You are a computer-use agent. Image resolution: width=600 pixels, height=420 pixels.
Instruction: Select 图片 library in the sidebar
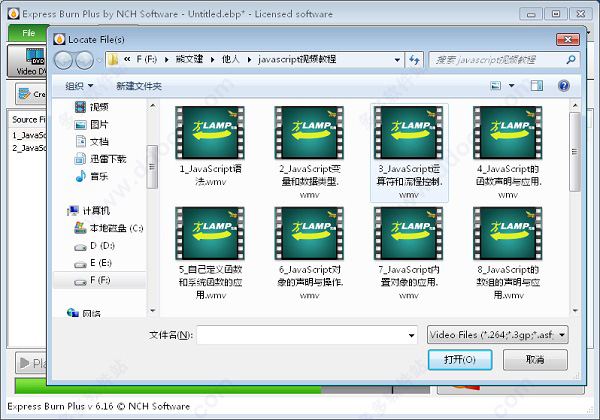(92, 125)
